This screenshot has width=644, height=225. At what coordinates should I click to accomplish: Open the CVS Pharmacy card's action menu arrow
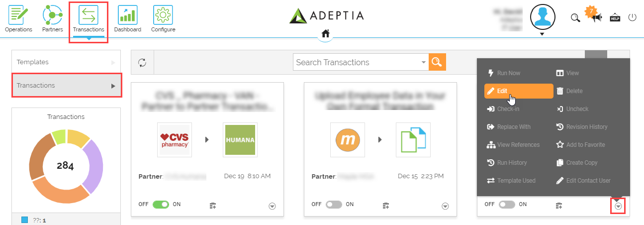[272, 206]
